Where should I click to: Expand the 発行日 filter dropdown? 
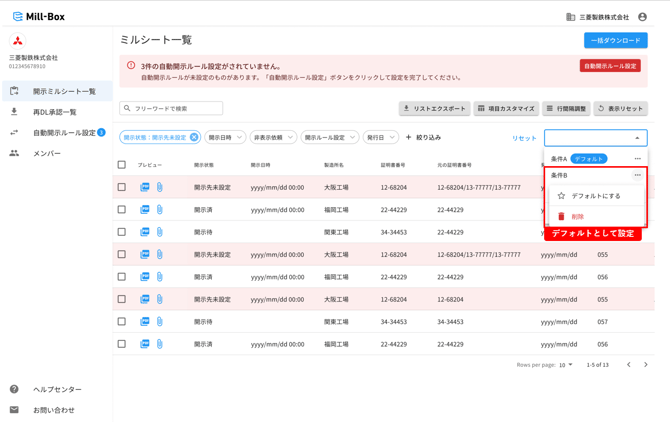point(381,137)
